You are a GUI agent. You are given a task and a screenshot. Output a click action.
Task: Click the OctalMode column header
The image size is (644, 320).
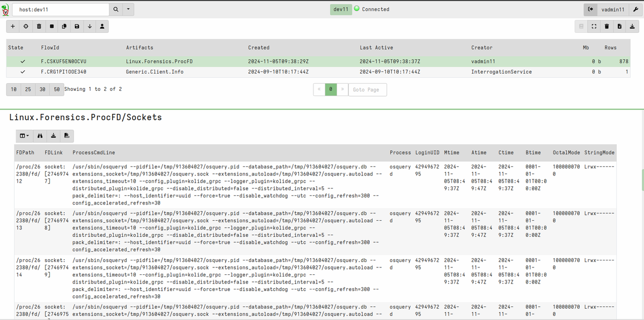[567, 153]
